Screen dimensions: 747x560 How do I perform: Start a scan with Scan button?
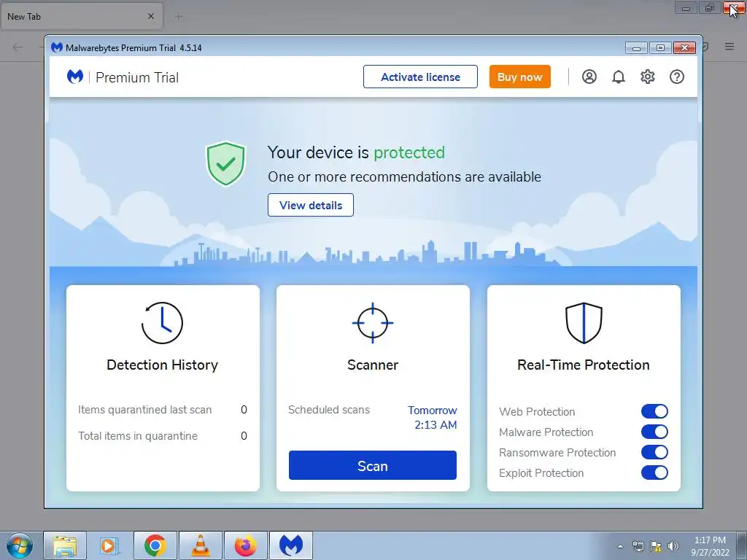(373, 465)
